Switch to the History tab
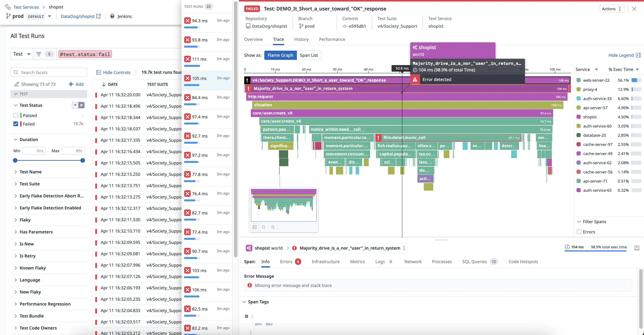Screen dimensions: 644x335 [x=301, y=39]
